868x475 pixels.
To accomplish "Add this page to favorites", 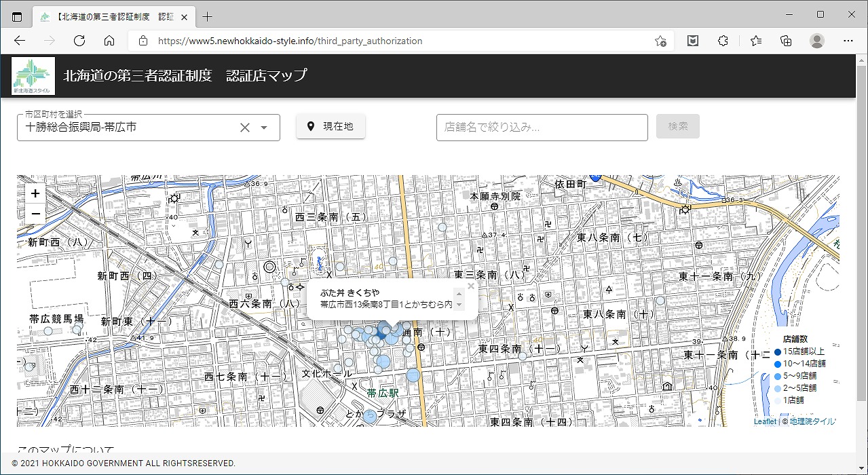I will point(660,41).
